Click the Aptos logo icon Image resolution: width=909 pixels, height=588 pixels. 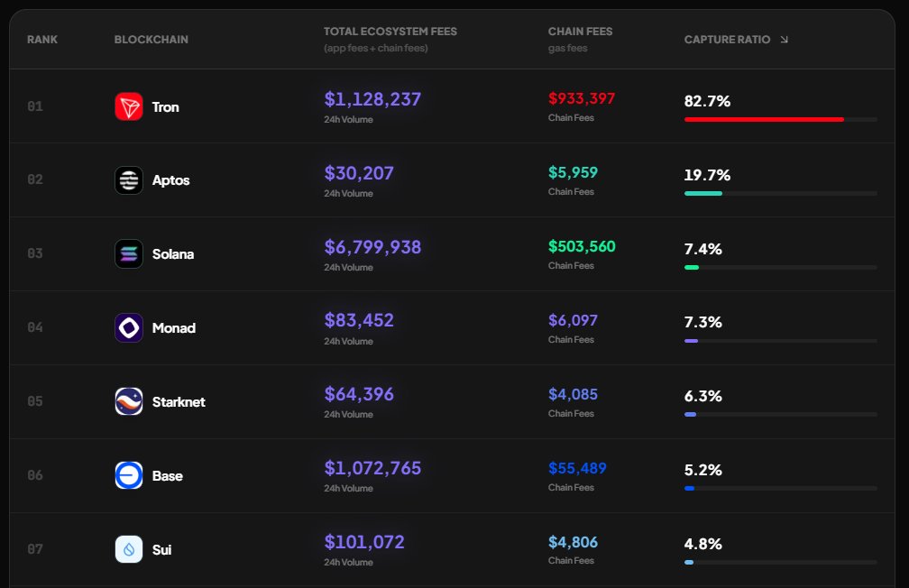coord(129,180)
